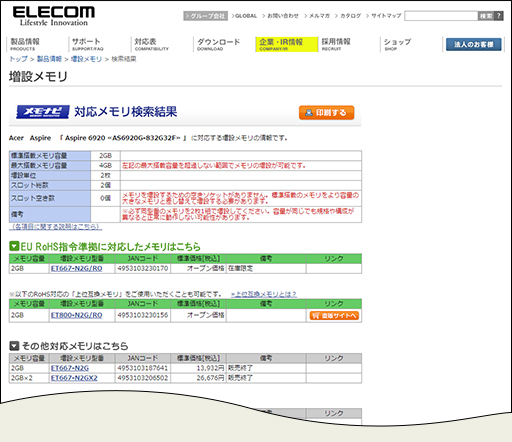512x442 pixels.
Task: Click the 印刷する print button
Action: coord(327,113)
